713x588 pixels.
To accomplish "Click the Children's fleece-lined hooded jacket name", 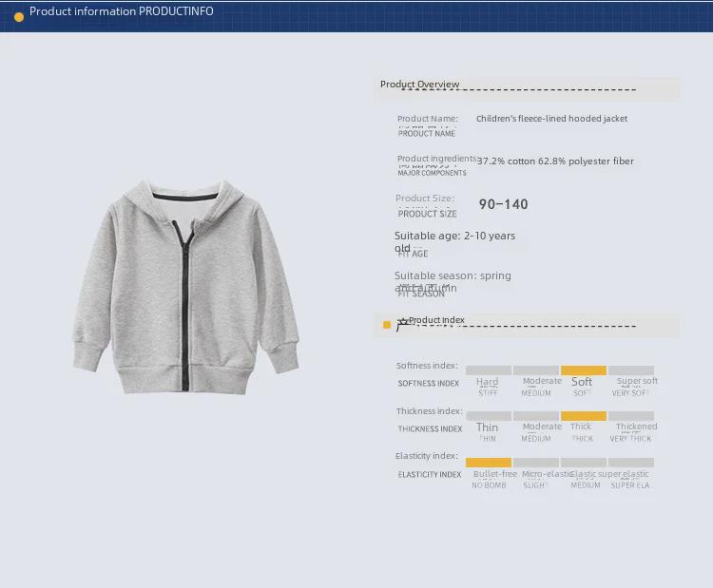I will (x=551, y=119).
